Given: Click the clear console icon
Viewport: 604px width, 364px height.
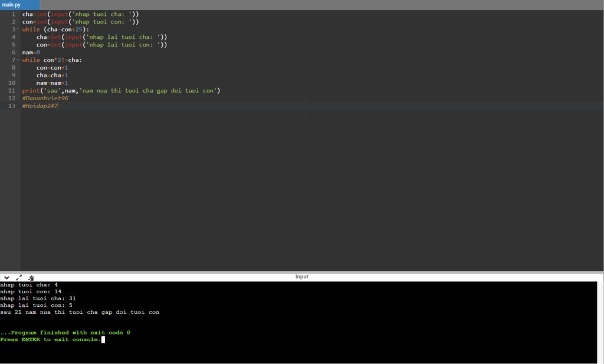Looking at the screenshot, I should pos(31,277).
